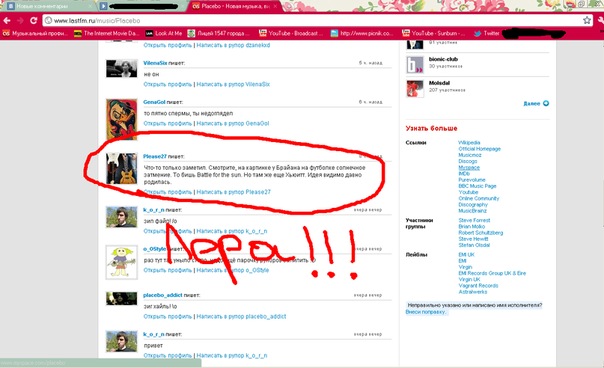604x368 pixels.
Task: Click Написать в рупор VilenaSix
Action: point(233,84)
